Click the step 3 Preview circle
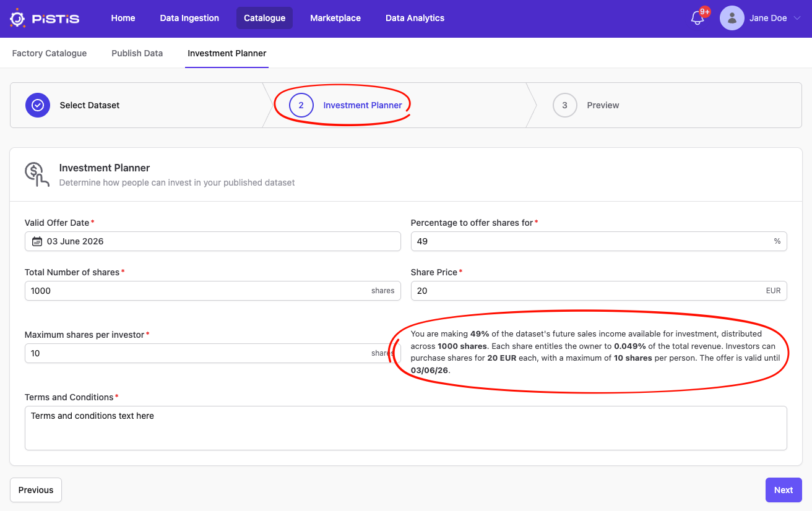812x511 pixels. (x=564, y=105)
